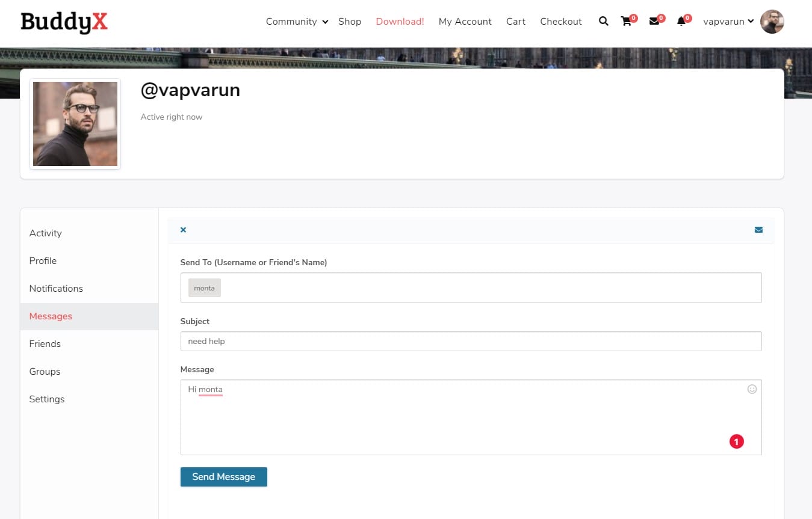Go to My Account menu item
Image resolution: width=812 pixels, height=519 pixels.
click(x=465, y=22)
